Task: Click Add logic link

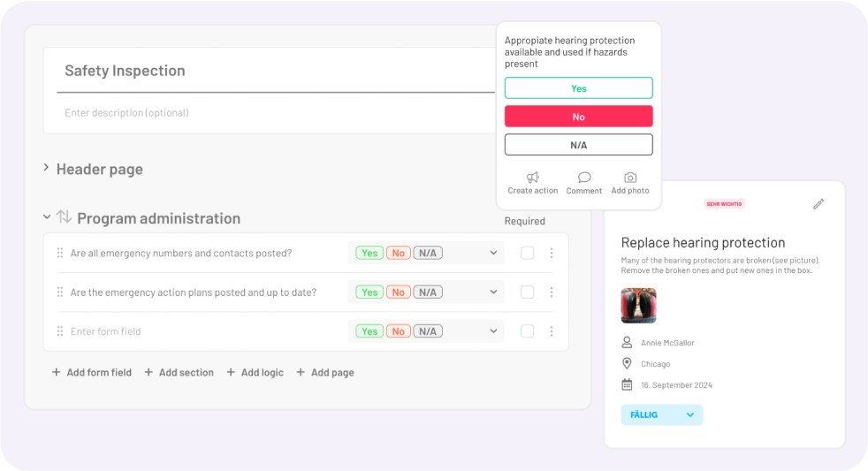Action: tap(255, 373)
